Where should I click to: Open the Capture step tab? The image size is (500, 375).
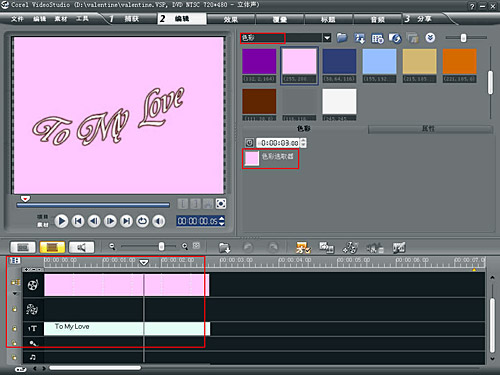click(124, 19)
